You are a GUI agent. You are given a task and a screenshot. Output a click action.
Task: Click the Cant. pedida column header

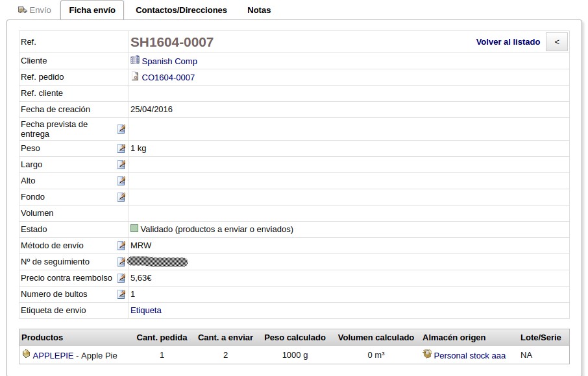coord(162,337)
